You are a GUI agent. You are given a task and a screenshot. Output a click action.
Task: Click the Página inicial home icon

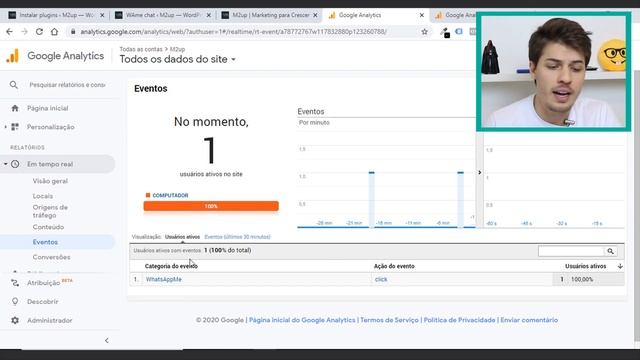(x=15, y=108)
